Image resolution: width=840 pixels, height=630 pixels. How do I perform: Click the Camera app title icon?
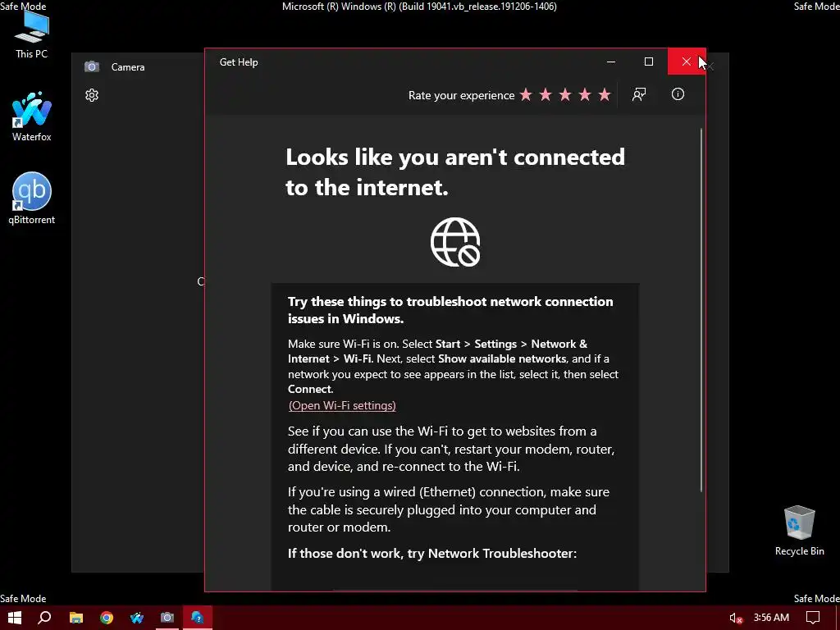[x=92, y=67]
